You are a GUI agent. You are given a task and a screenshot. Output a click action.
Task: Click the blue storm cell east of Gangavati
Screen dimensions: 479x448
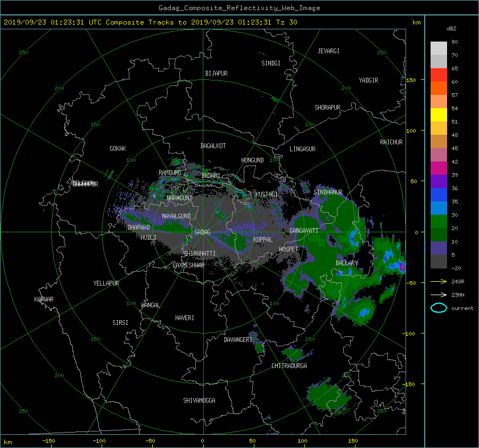click(x=354, y=237)
